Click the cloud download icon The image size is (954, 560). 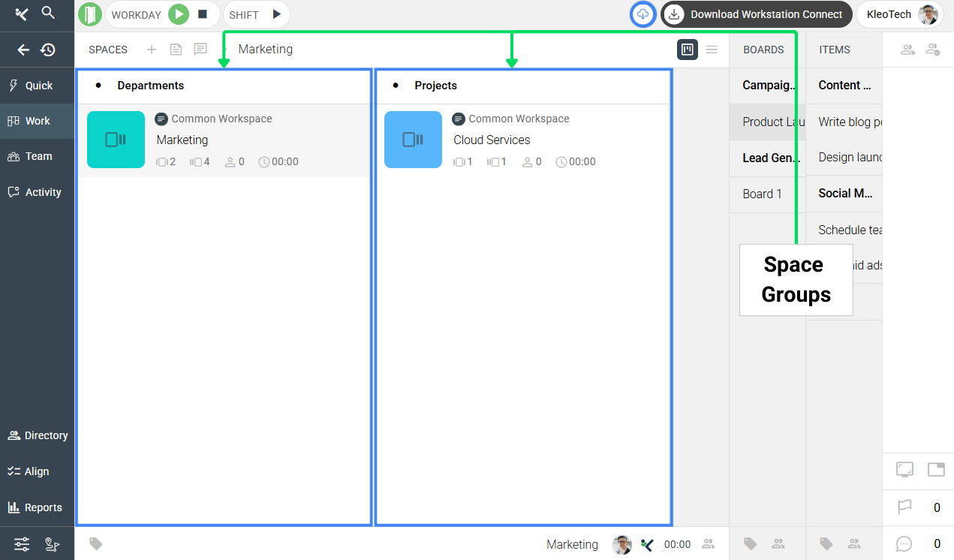643,14
